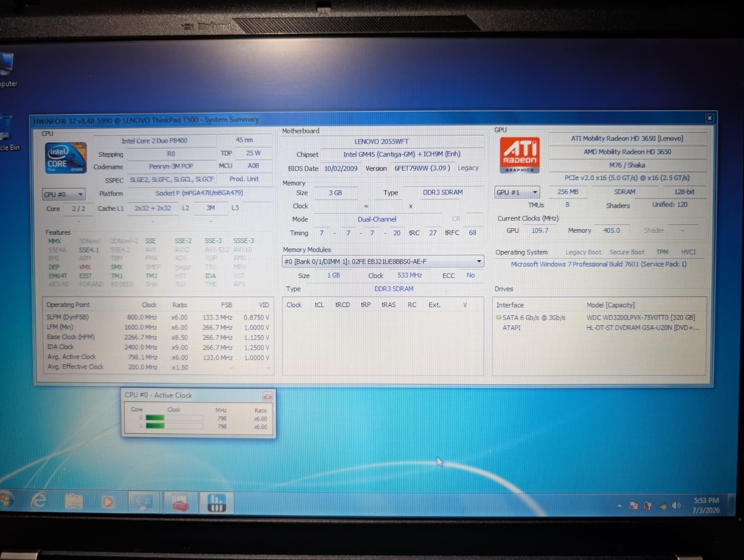The height and width of the screenshot is (560, 744).
Task: Click the Penryn-3M POP codename field
Action: (x=171, y=166)
